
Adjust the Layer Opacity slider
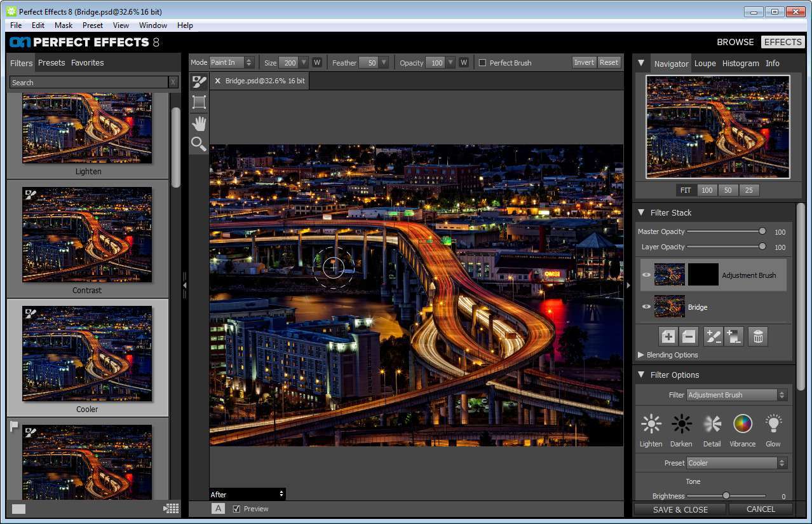click(x=762, y=247)
